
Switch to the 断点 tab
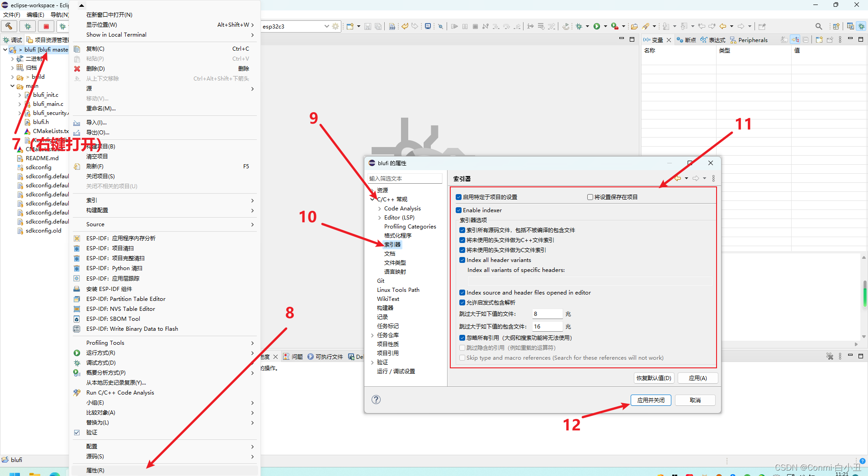pos(686,40)
